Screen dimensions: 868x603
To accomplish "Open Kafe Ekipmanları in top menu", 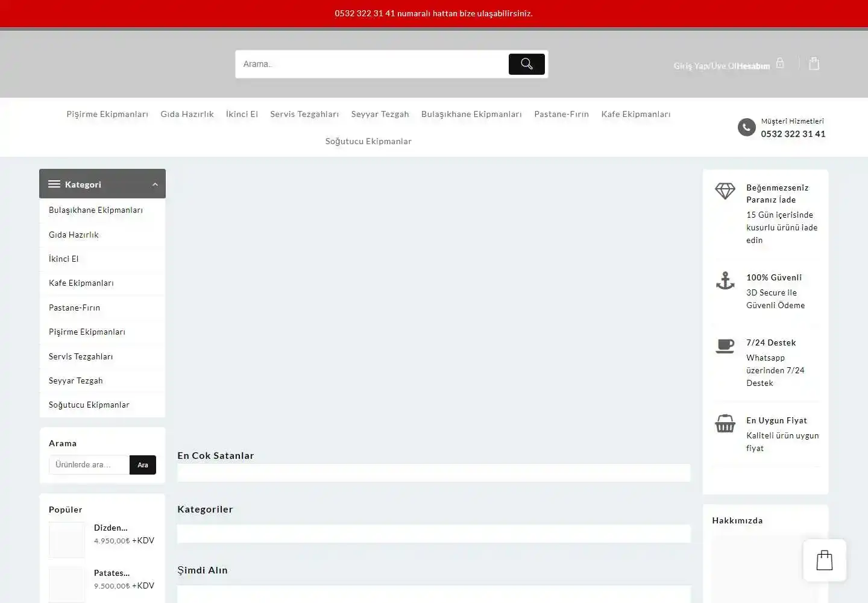I will click(x=635, y=114).
